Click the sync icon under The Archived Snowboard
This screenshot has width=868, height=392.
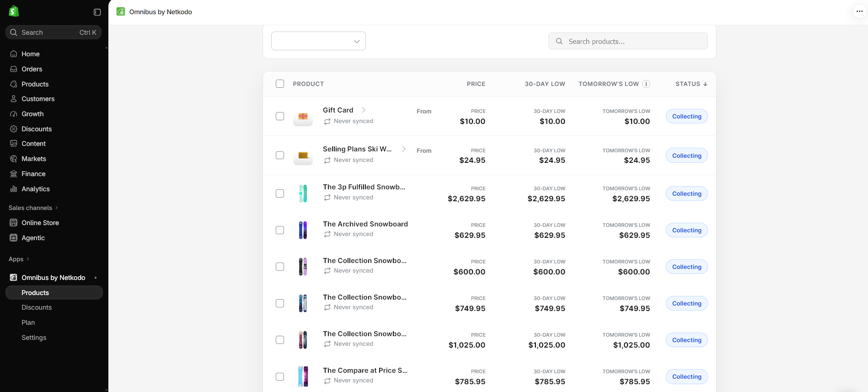pos(327,234)
